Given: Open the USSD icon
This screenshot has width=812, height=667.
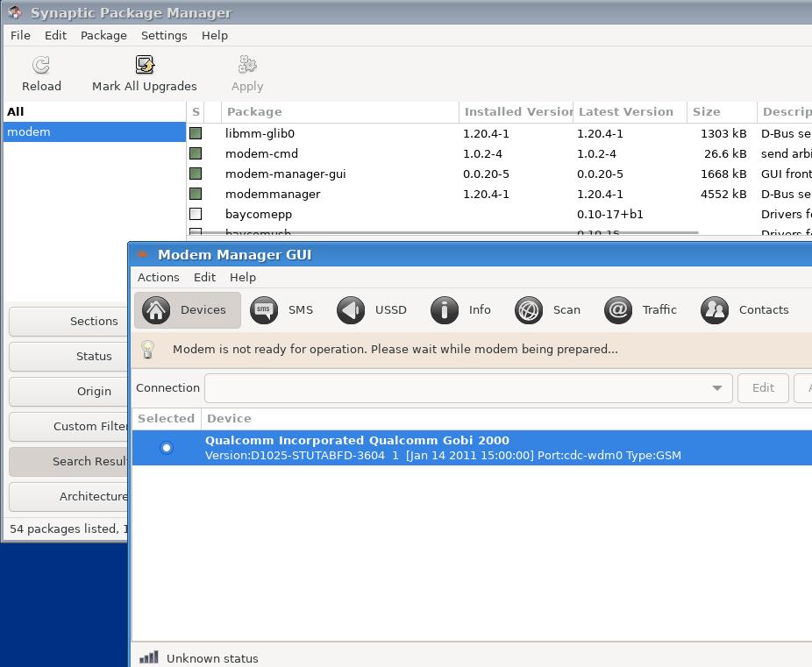Looking at the screenshot, I should (x=351, y=310).
